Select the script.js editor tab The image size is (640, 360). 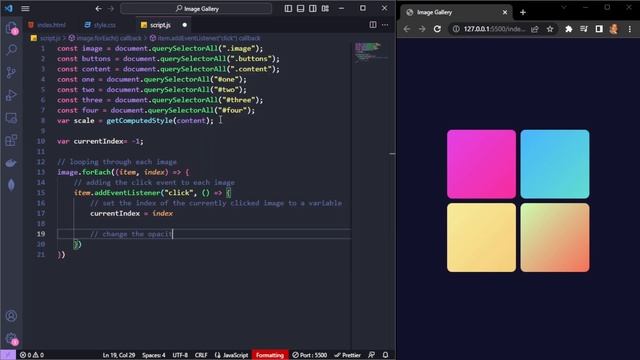pos(160,25)
